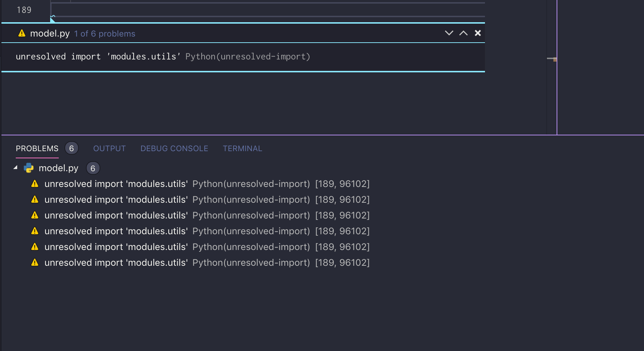
Task: Go to the previous problem using the up chevron
Action: coord(463,33)
